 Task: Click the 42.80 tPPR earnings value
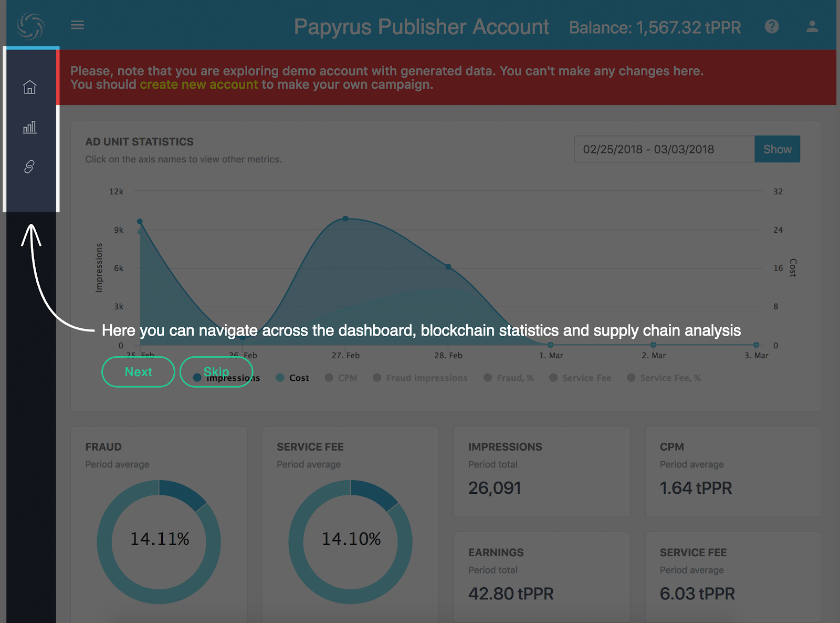(x=511, y=594)
